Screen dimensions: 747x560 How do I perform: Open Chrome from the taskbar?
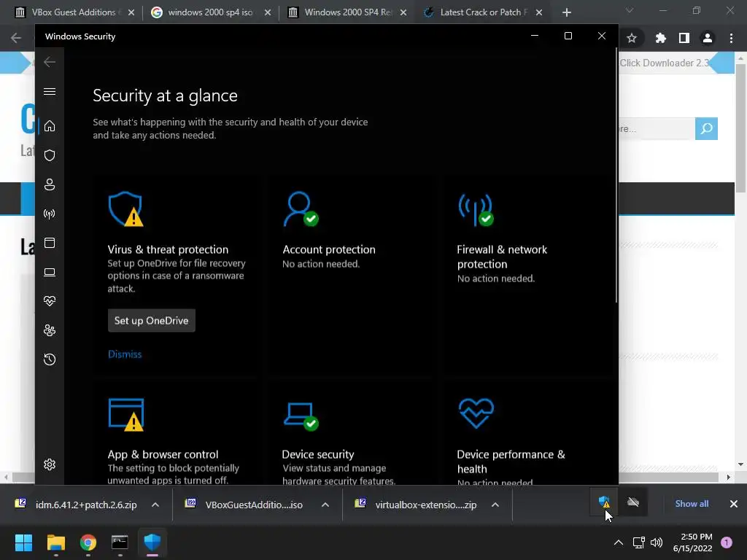tap(88, 542)
